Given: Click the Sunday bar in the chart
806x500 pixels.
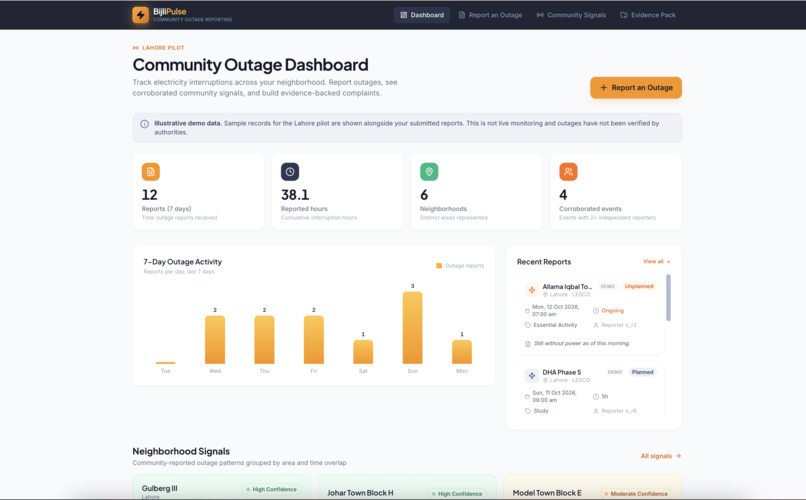Looking at the screenshot, I should point(412,328).
